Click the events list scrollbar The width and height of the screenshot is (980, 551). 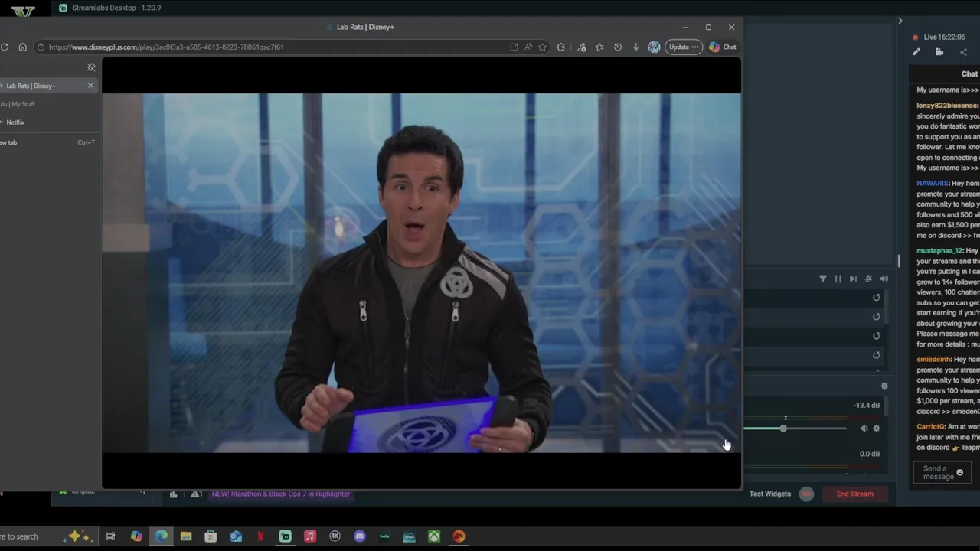(x=886, y=306)
